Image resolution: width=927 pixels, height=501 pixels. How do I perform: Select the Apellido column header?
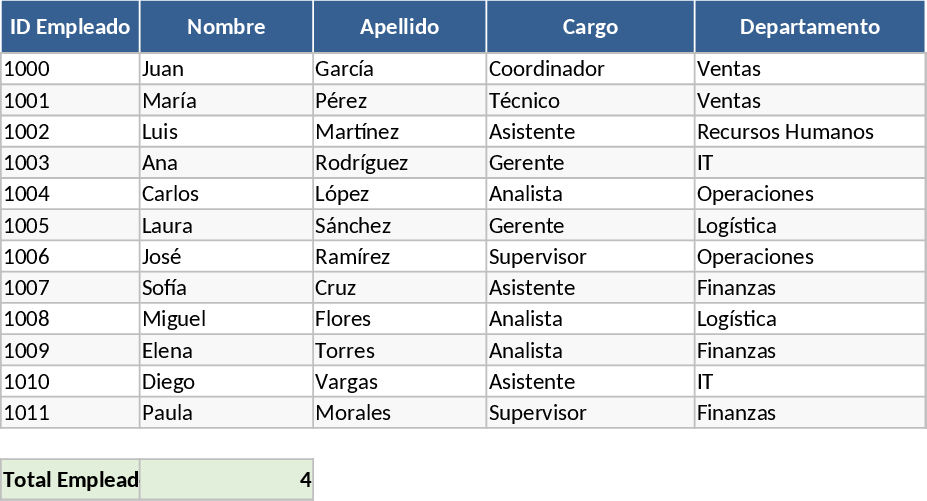[x=399, y=27]
